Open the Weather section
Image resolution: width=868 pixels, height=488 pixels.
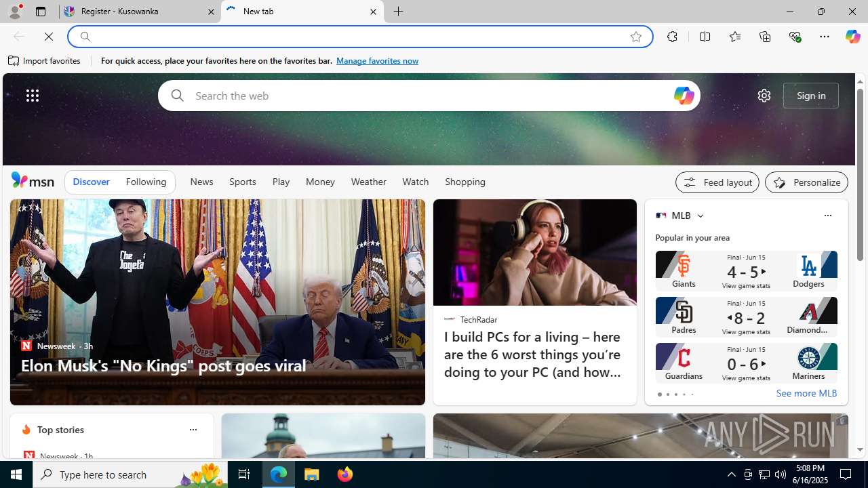[368, 182]
